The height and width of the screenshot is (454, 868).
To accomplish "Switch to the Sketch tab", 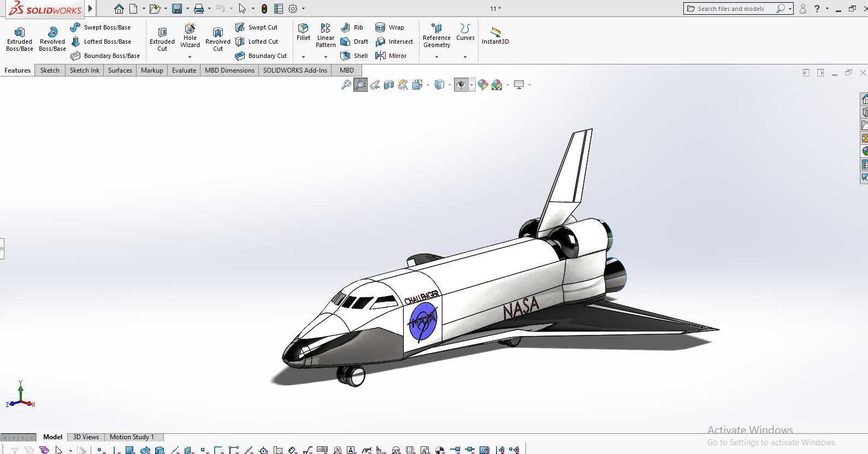I will tap(50, 70).
